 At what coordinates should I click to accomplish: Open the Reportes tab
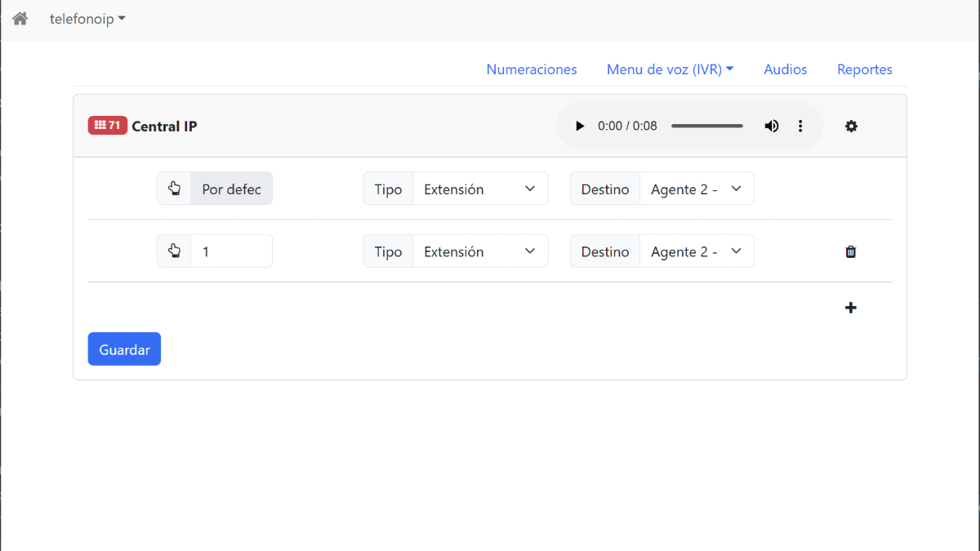(x=865, y=69)
